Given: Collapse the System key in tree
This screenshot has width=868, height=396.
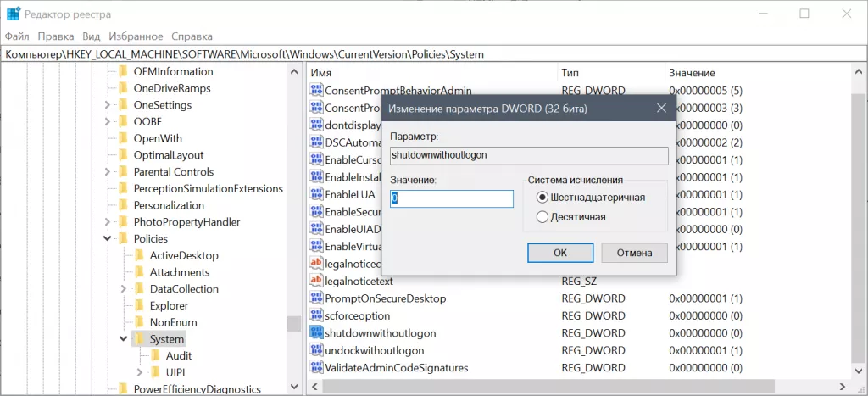Looking at the screenshot, I should click(125, 340).
